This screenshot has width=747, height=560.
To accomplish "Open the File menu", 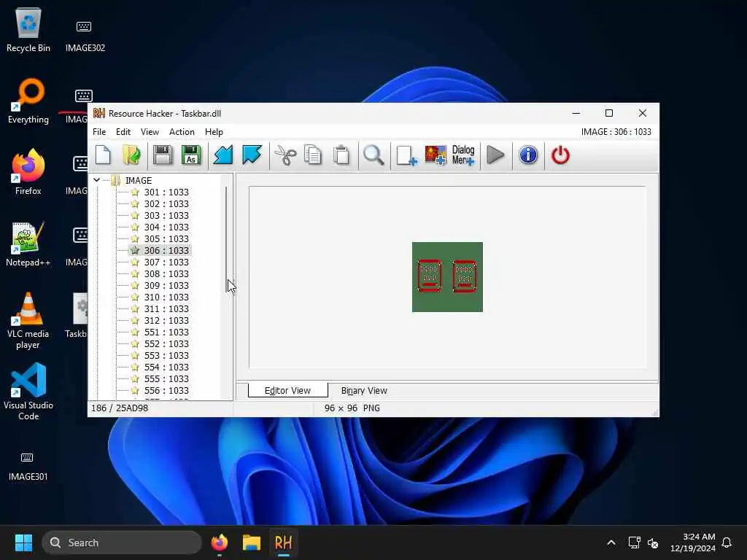I will (x=99, y=132).
